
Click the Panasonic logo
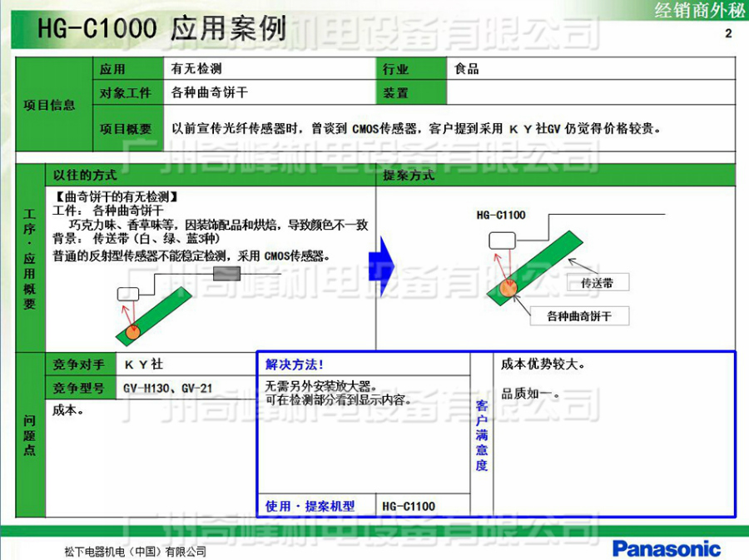666,548
